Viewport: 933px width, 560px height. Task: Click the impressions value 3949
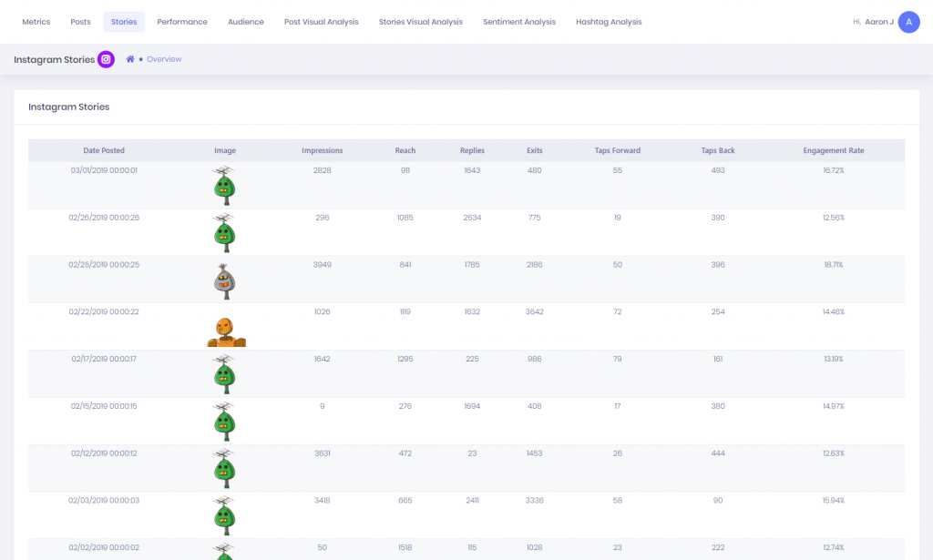click(322, 265)
